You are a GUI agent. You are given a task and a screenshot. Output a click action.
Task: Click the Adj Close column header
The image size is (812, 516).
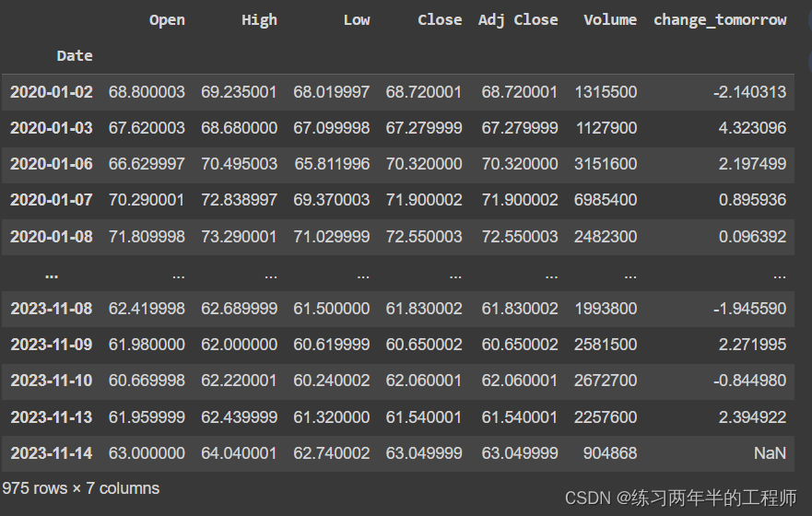coord(518,20)
